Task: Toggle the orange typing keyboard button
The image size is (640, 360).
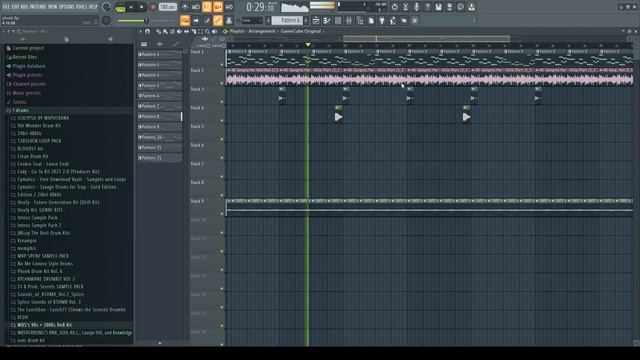Action: (185, 20)
